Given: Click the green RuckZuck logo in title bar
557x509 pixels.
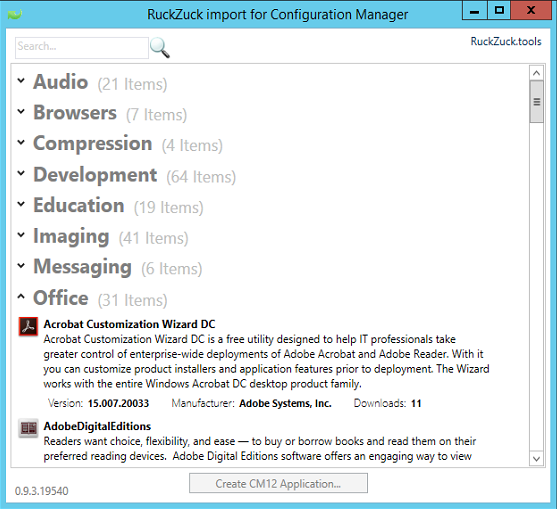Looking at the screenshot, I should pos(15,14).
